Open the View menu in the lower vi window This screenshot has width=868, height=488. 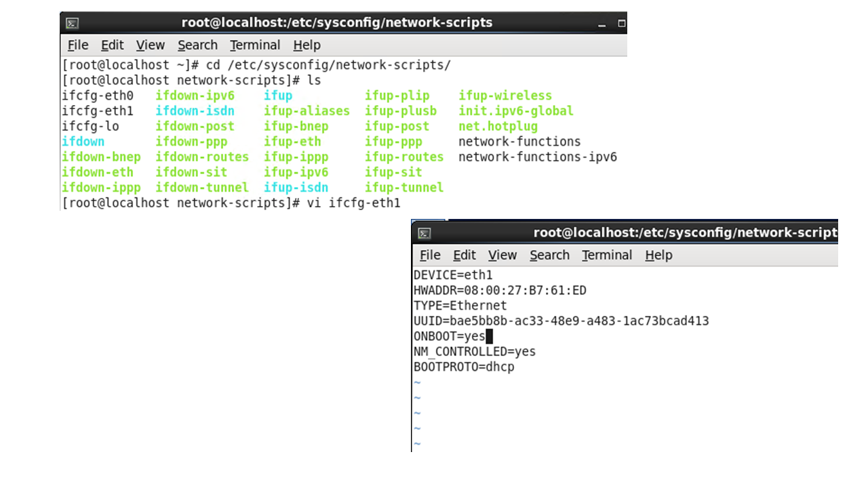point(502,256)
